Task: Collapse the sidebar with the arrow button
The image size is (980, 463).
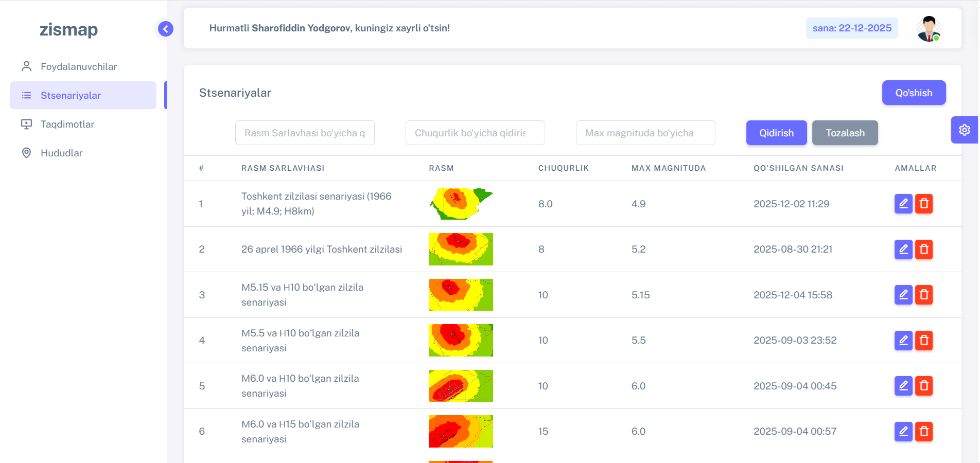Action: coord(165,29)
